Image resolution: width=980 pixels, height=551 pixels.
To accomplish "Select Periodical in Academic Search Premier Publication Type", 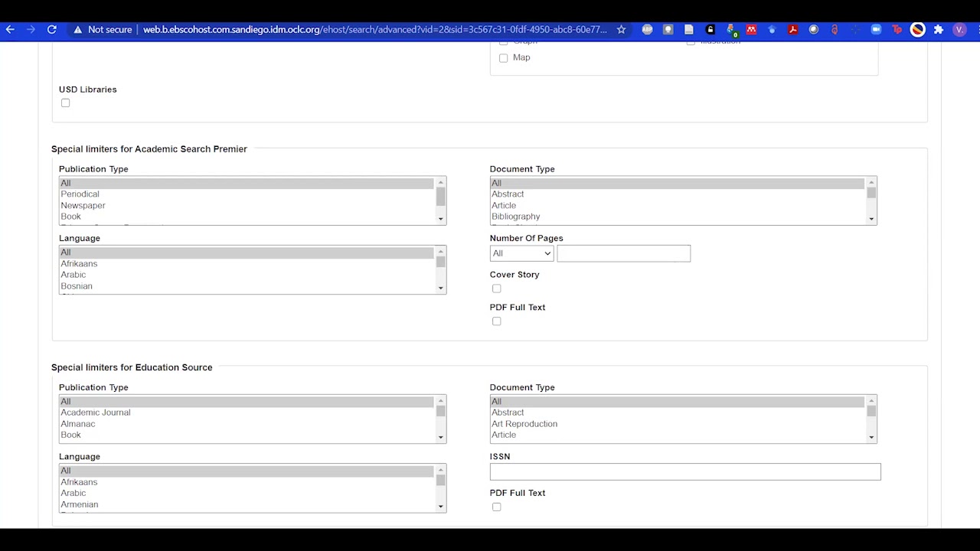I will pos(247,194).
